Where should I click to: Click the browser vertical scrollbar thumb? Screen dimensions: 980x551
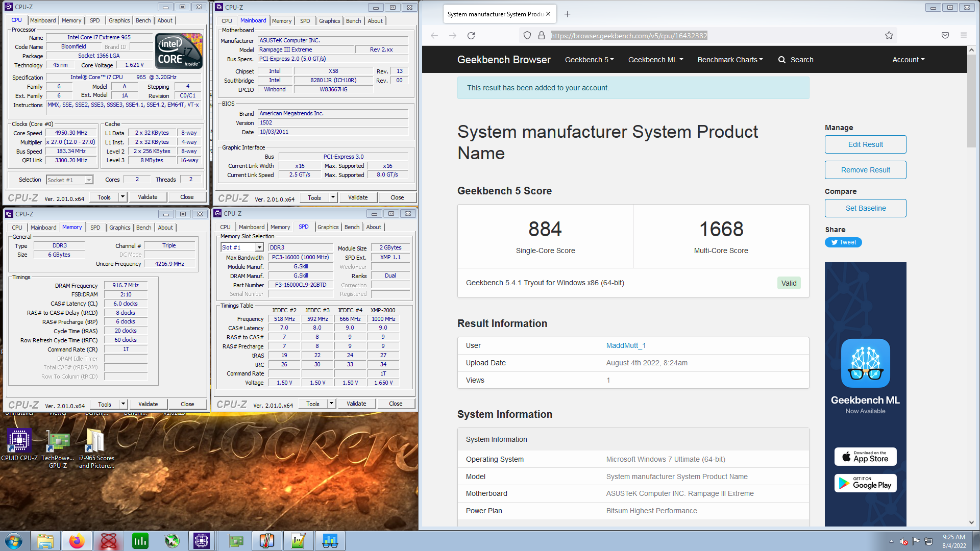click(x=971, y=102)
